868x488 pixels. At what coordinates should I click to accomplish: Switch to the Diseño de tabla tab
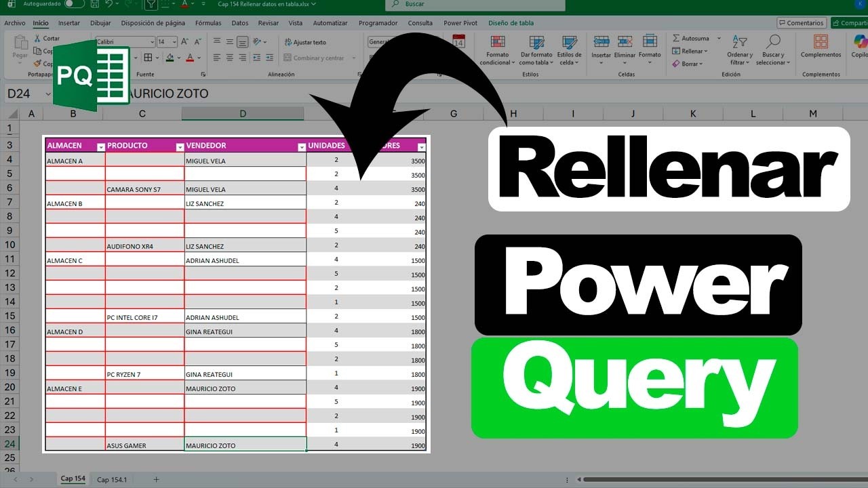coord(511,23)
